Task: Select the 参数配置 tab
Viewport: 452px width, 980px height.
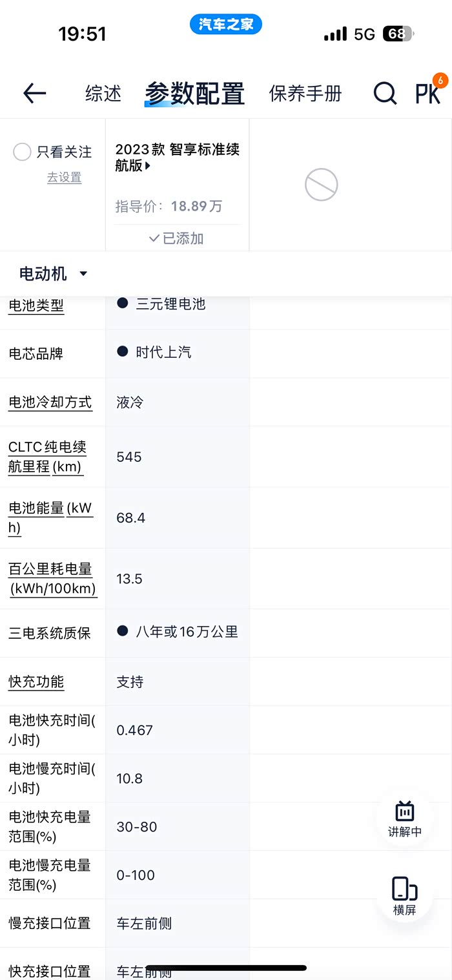Action: pos(194,94)
